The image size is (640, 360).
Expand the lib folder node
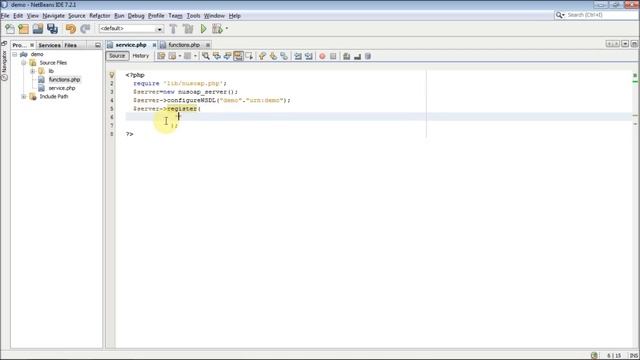pyautogui.click(x=33, y=71)
